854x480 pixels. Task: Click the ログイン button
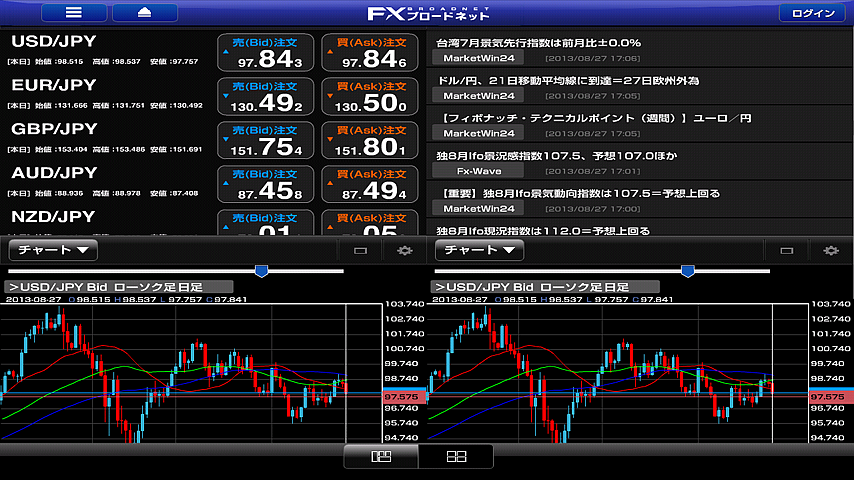[813, 13]
